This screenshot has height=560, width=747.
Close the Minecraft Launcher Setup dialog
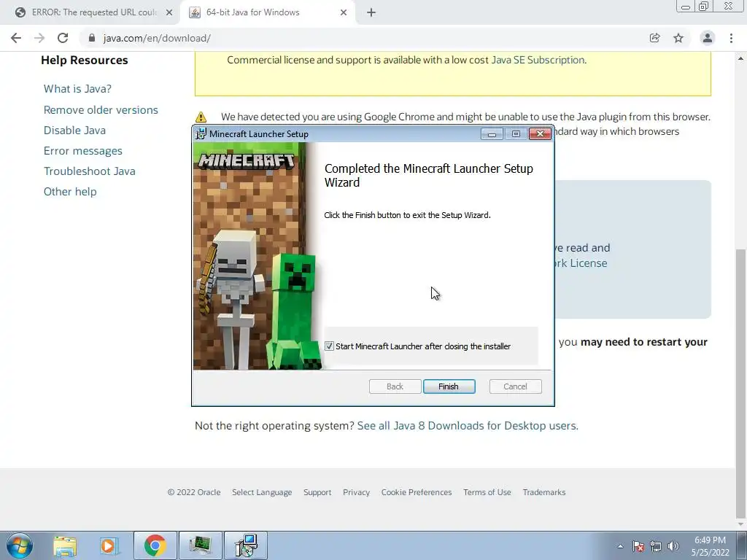(541, 134)
